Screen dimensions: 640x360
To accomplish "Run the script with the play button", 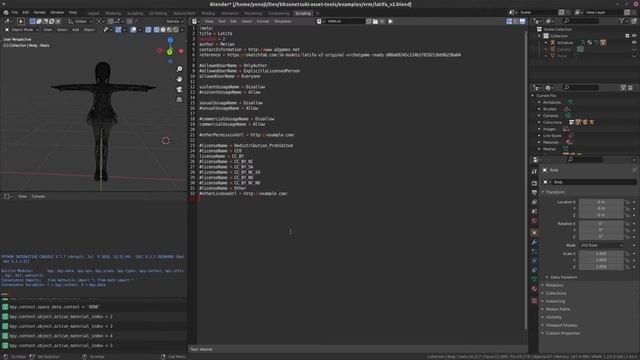I will click(390, 21).
